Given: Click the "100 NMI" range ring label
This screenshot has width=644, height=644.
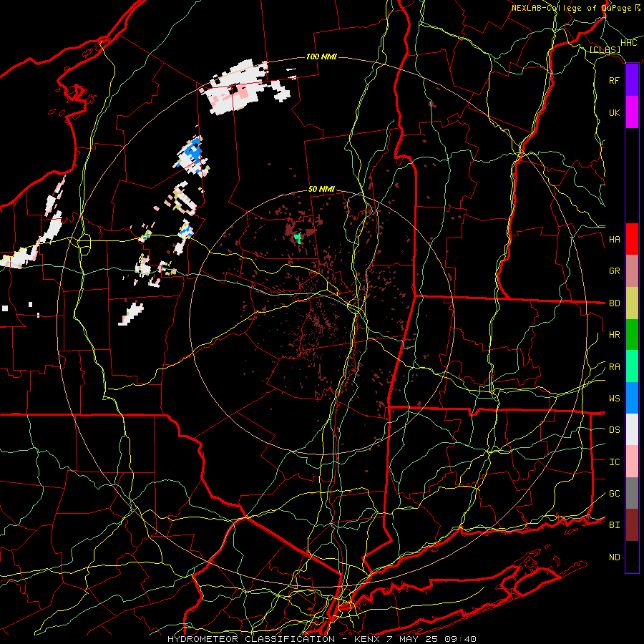Looking at the screenshot, I should 321,57.
